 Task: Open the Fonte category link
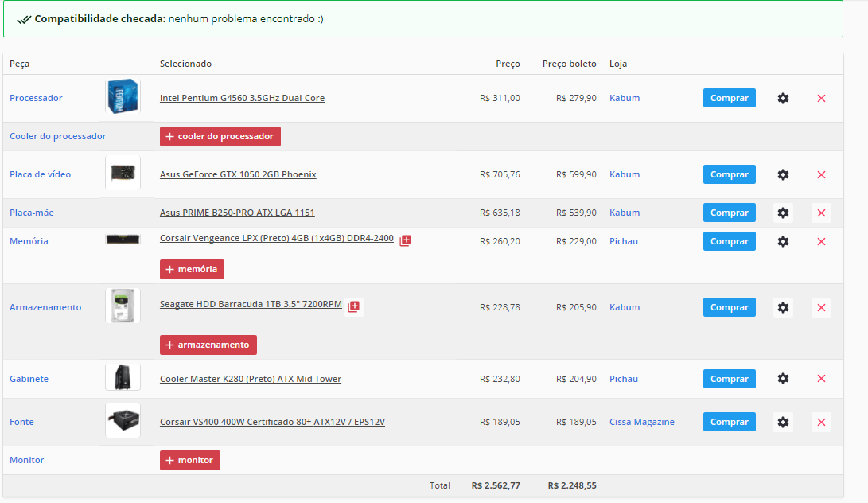(x=21, y=422)
